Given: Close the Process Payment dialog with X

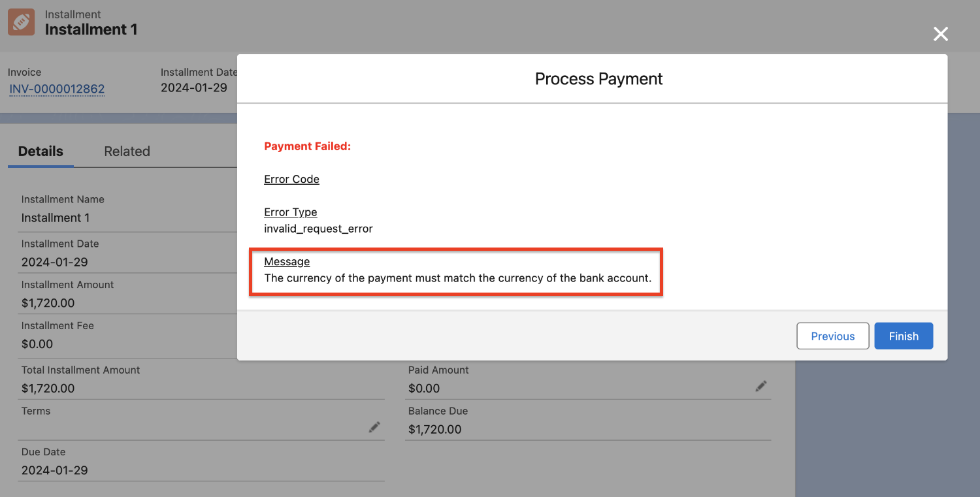Looking at the screenshot, I should click(940, 34).
